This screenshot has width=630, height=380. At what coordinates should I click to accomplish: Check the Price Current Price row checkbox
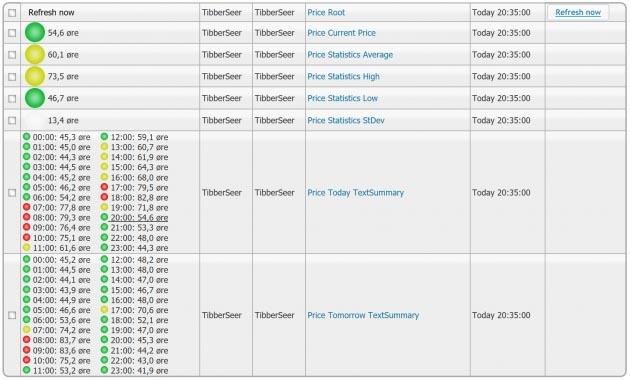point(12,33)
